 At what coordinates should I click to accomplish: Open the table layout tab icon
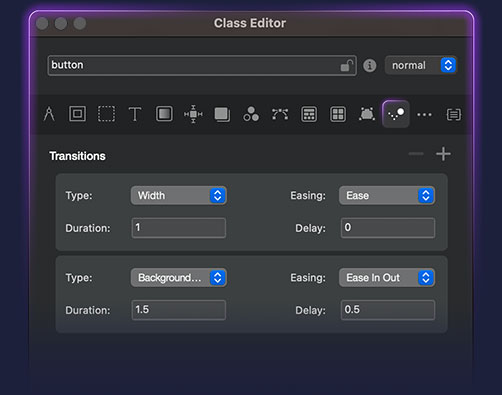[x=309, y=114]
